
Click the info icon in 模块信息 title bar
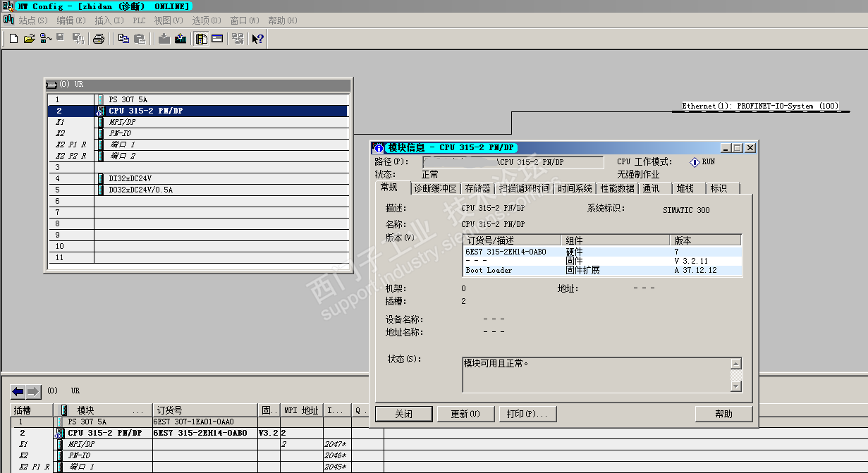coord(379,148)
